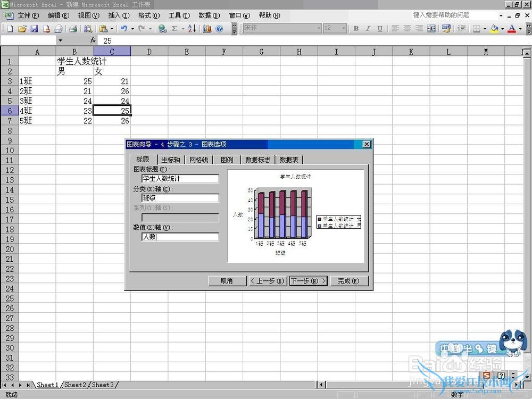This screenshot has height=399, width=532.
Task: Click the Undo arrow icon
Action: pyautogui.click(x=124, y=29)
